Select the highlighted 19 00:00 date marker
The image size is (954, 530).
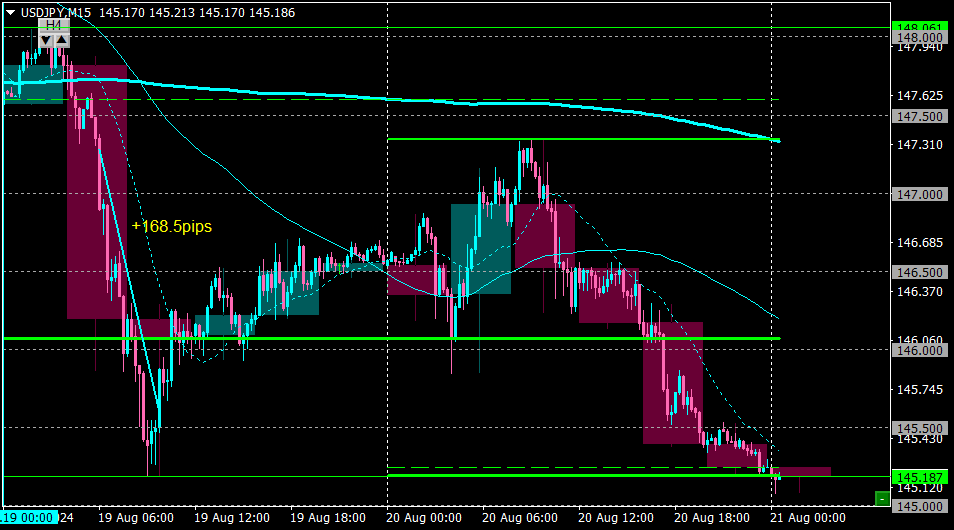point(29,518)
